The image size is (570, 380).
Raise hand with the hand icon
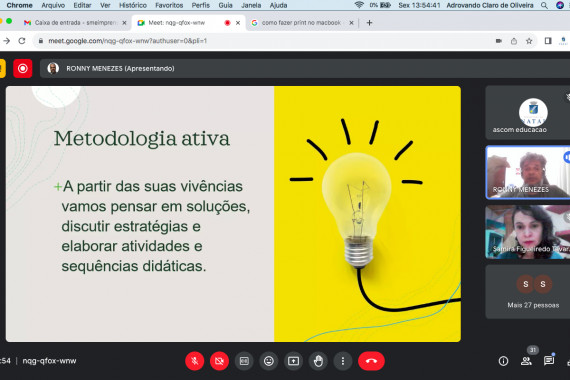(318, 361)
